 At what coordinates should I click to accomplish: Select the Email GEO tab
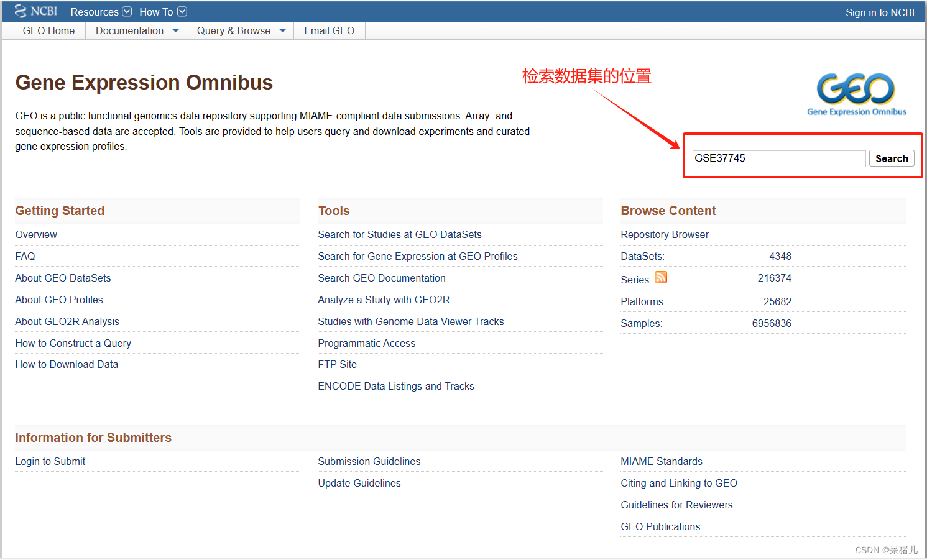tap(330, 30)
